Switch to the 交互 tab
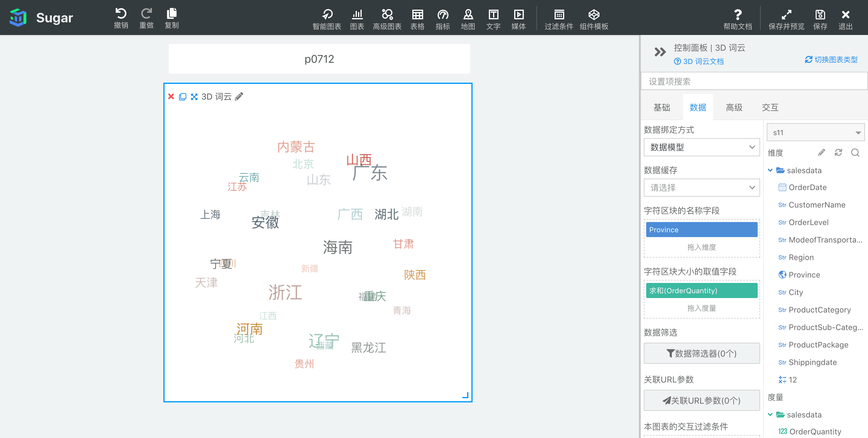Viewport: 868px width, 438px height. (770, 107)
